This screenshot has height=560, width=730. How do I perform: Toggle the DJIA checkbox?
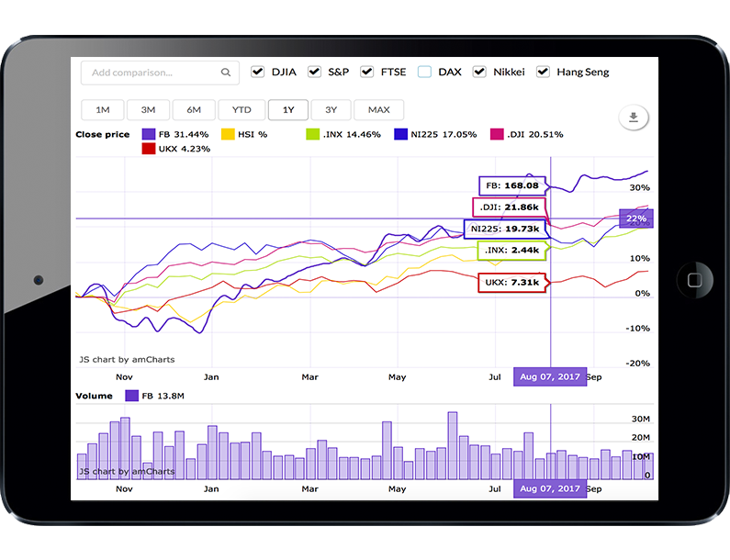[257, 72]
